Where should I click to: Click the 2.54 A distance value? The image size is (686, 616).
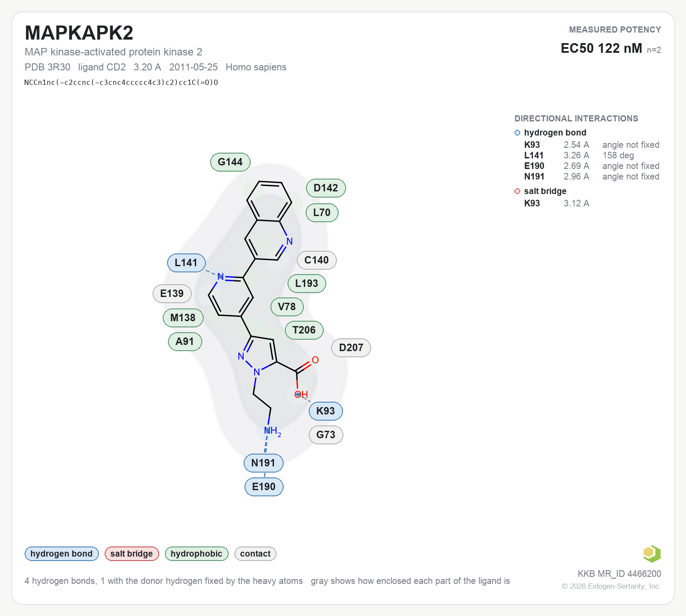point(577,145)
